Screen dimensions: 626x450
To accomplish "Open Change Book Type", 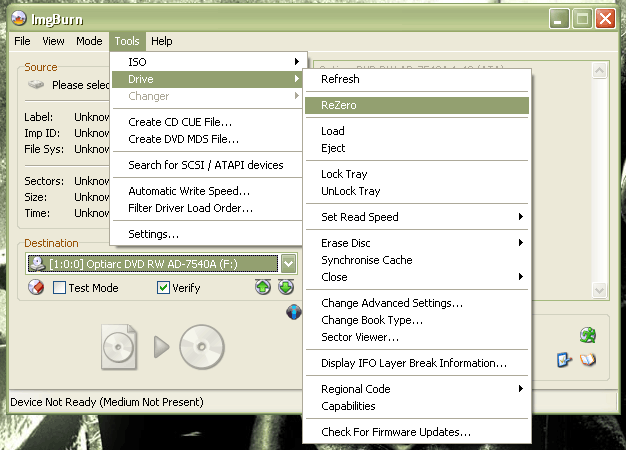I will pyautogui.click(x=417, y=320).
